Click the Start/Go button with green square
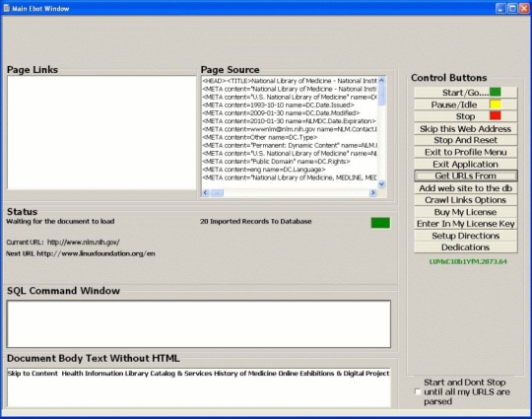Screen dimensions: 532x419 [x=465, y=93]
